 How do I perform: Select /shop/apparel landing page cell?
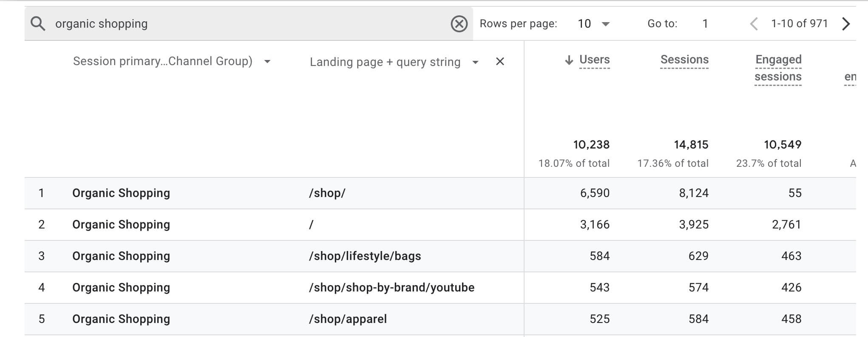tap(348, 319)
